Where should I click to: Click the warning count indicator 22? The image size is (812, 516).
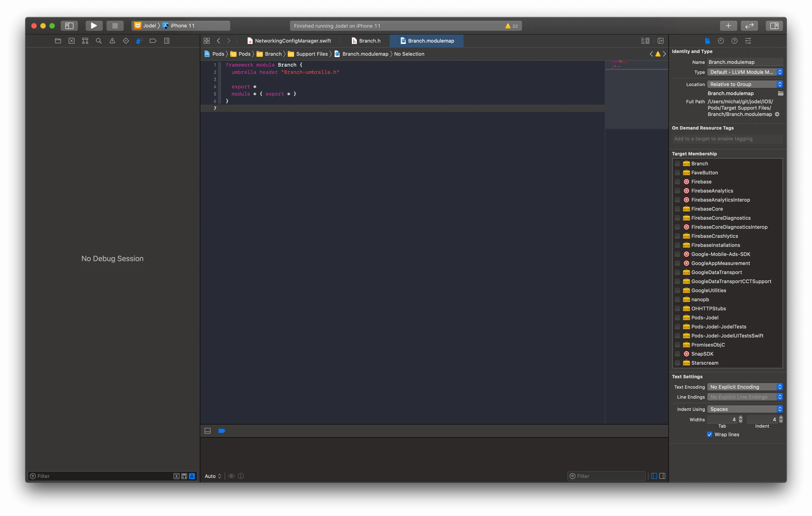tap(512, 26)
